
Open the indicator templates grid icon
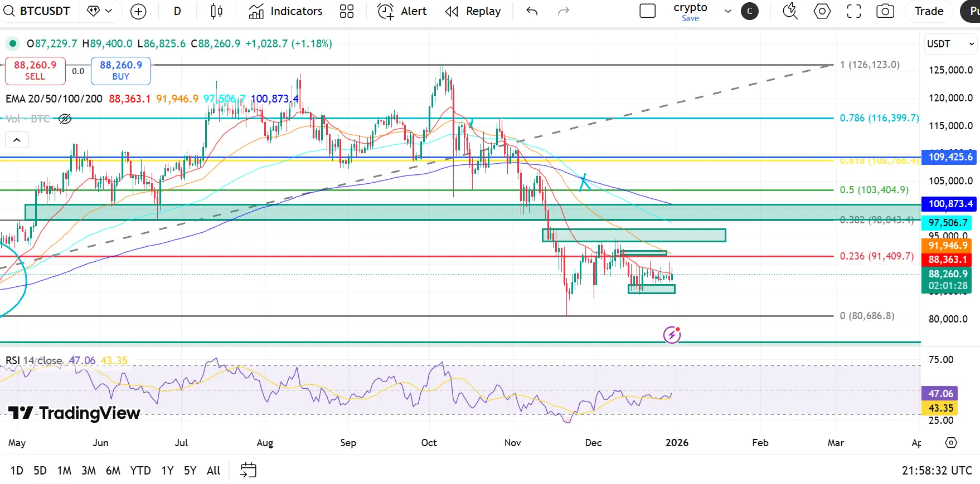[x=347, y=11]
